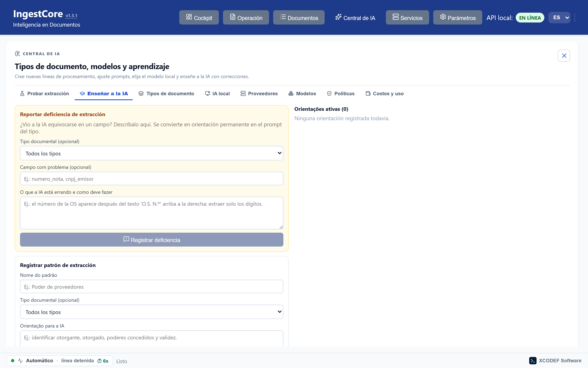Open the Proveedores tab
Viewport: 588px width, 368px height.
(259, 94)
